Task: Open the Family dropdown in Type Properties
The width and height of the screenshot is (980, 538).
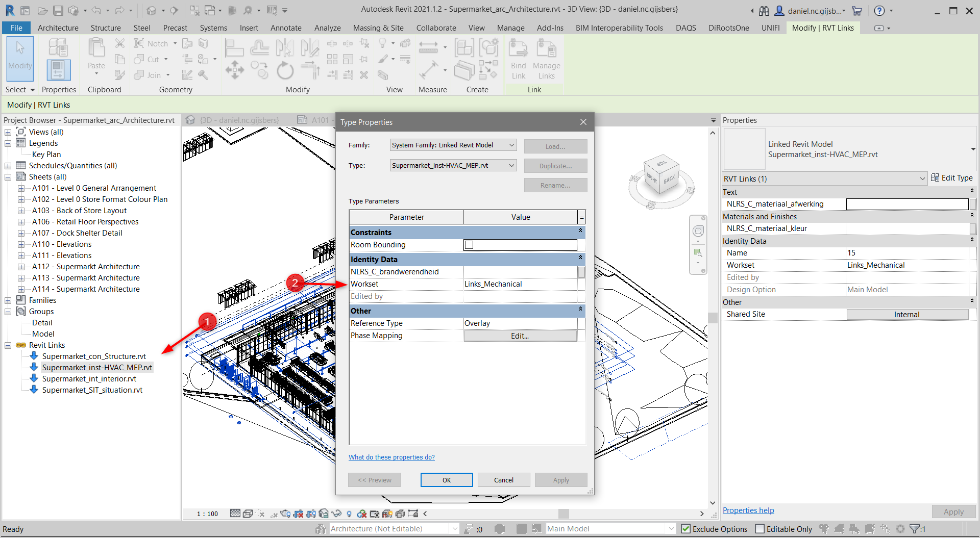Action: (x=511, y=145)
